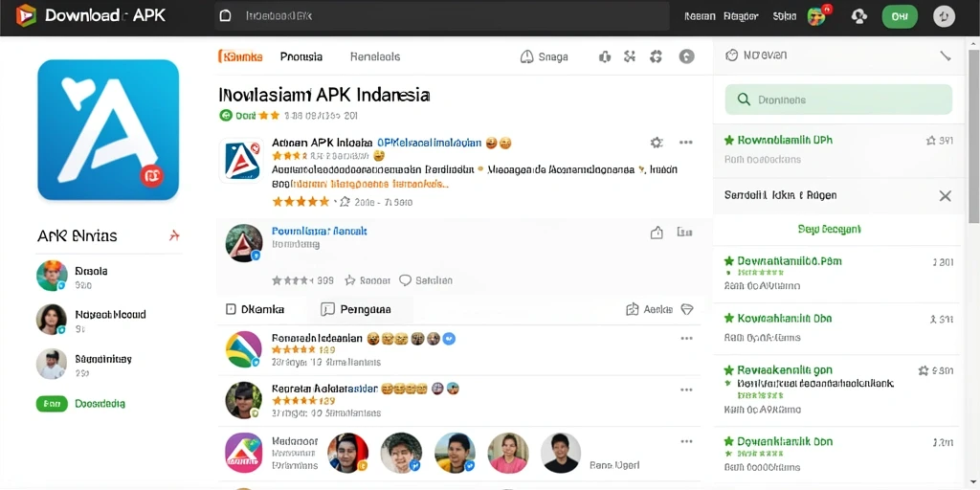This screenshot has height=490, width=980.
Task: Switch to the Dkamka sub-tab
Action: pos(255,309)
